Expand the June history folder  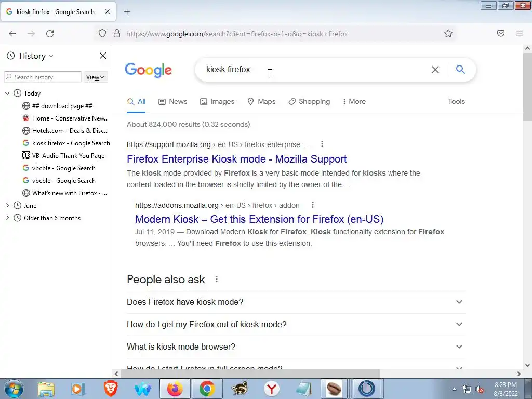[7, 205]
